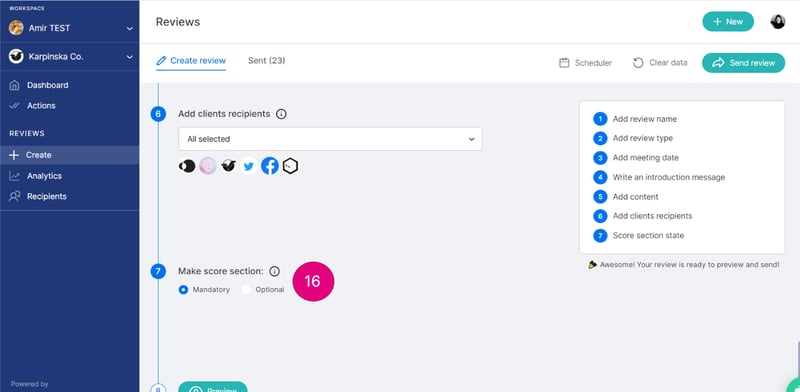800x392 pixels.
Task: Click the first black oval recipient logo
Action: (x=187, y=166)
